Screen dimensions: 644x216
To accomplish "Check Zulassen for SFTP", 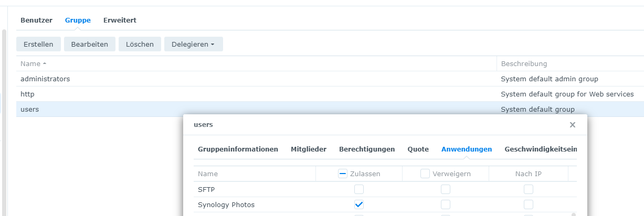I will click(359, 189).
